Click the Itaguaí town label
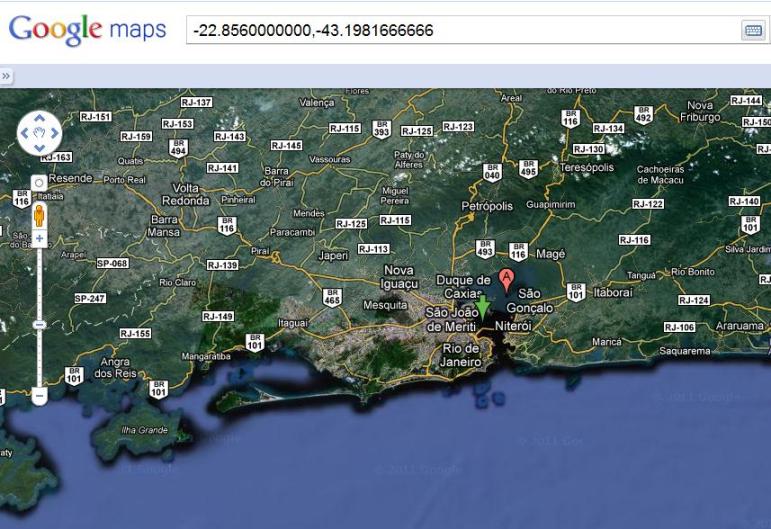The width and height of the screenshot is (771, 529). pyautogui.click(x=293, y=323)
